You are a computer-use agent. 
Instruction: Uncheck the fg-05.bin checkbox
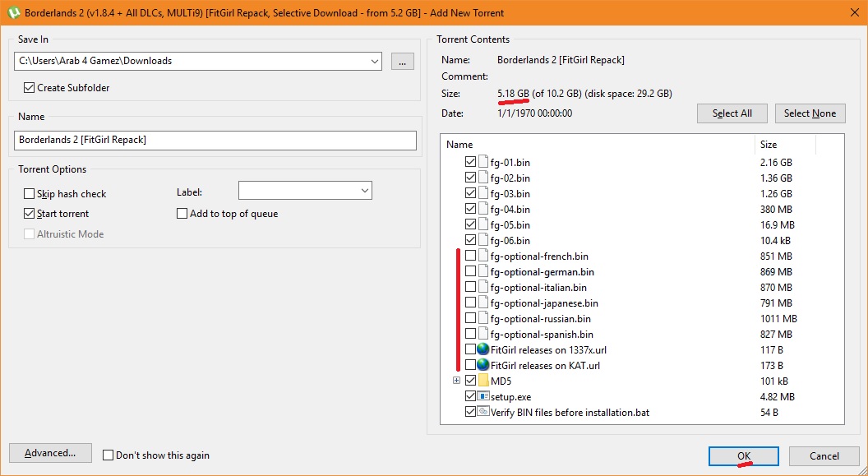click(x=470, y=224)
